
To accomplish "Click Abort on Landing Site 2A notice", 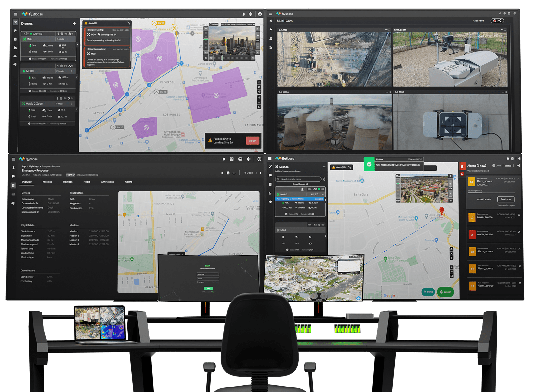I will (x=253, y=141).
